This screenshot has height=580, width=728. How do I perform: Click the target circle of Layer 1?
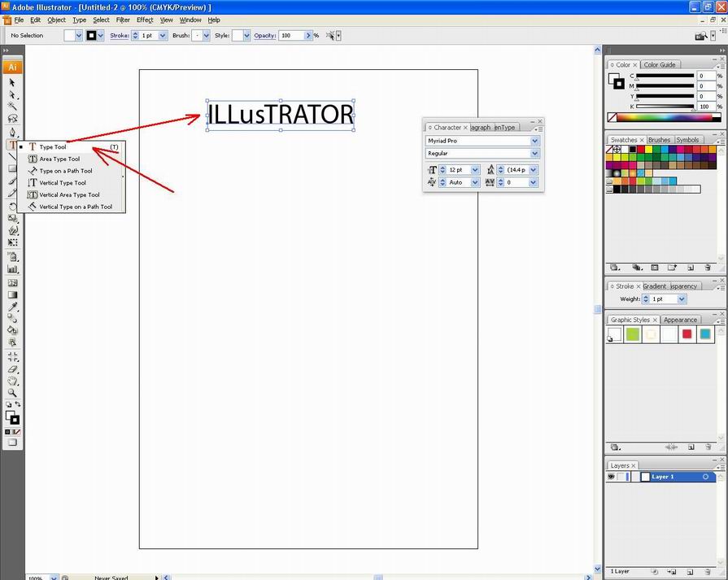pyautogui.click(x=705, y=477)
